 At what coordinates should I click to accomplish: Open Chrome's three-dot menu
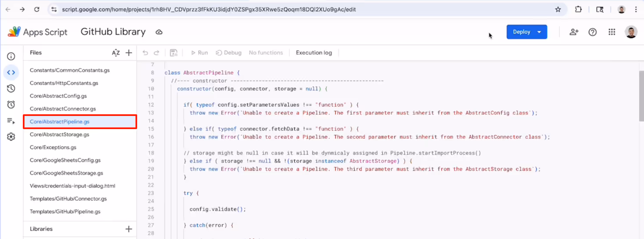pos(636,9)
